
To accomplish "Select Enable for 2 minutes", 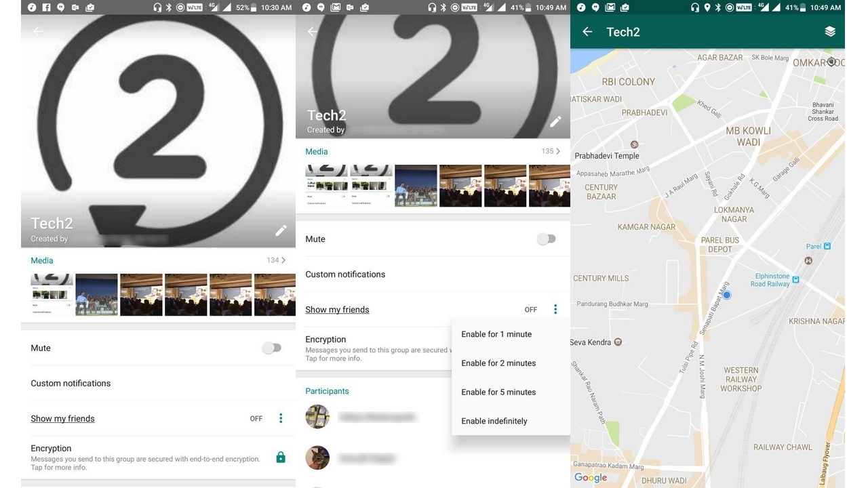I will [498, 363].
